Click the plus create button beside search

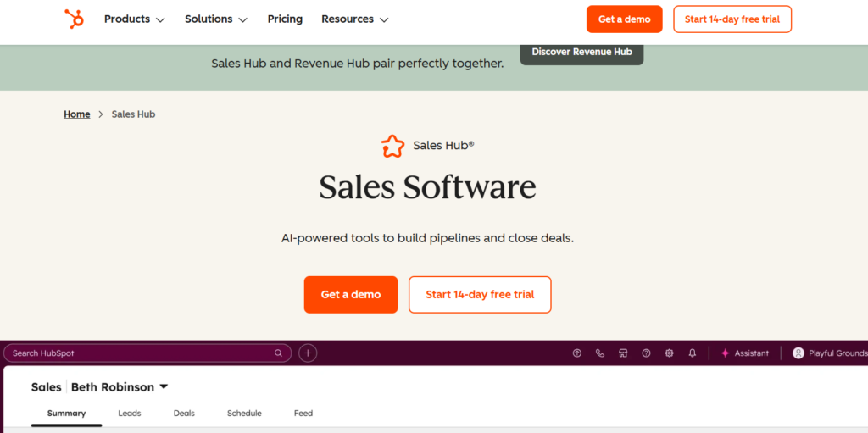(x=309, y=353)
